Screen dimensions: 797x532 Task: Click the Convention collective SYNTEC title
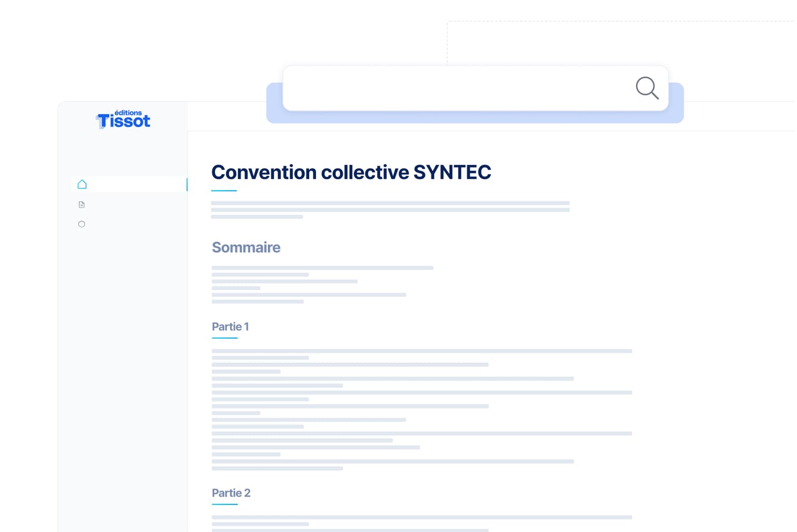[x=351, y=172]
